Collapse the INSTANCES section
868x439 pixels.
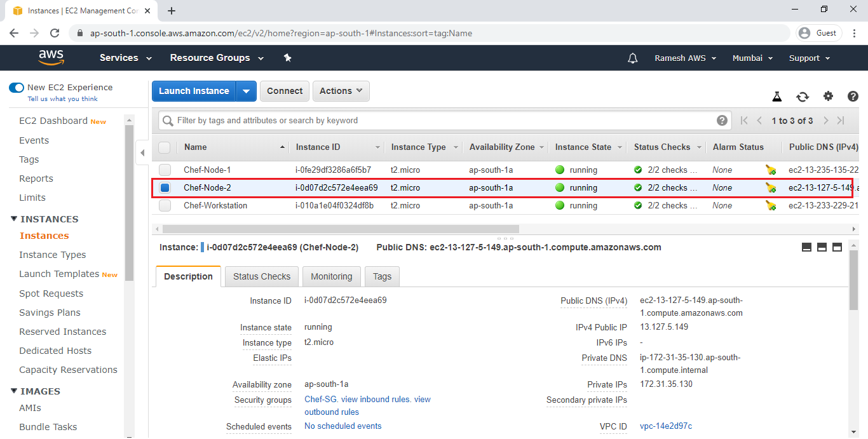15,219
